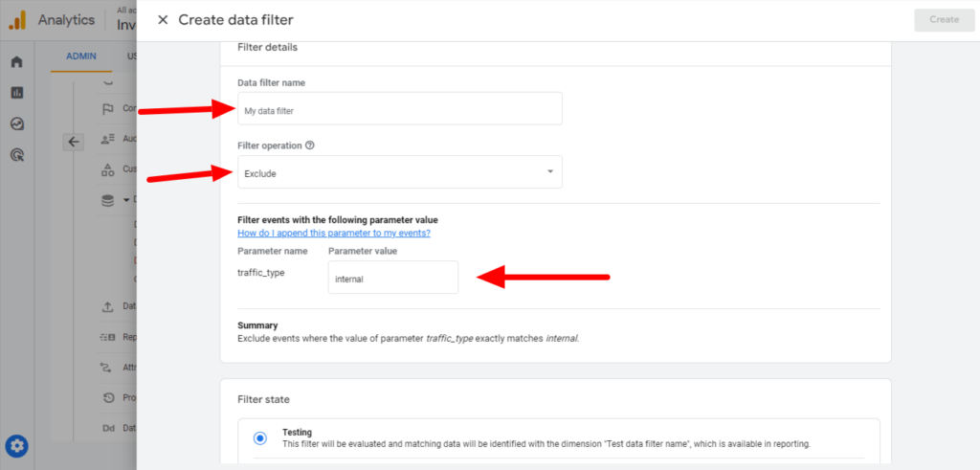Switch to the ADMIN tab
Viewport: 980px width, 470px height.
click(x=81, y=56)
